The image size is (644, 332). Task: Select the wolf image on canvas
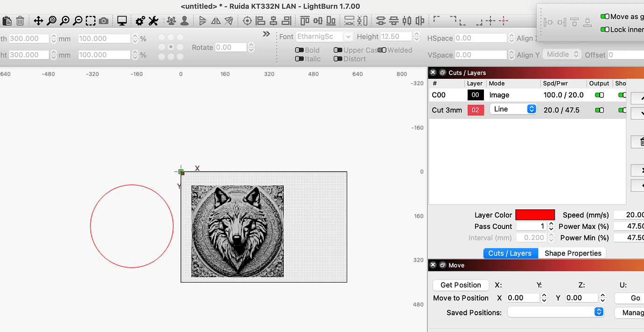click(238, 231)
